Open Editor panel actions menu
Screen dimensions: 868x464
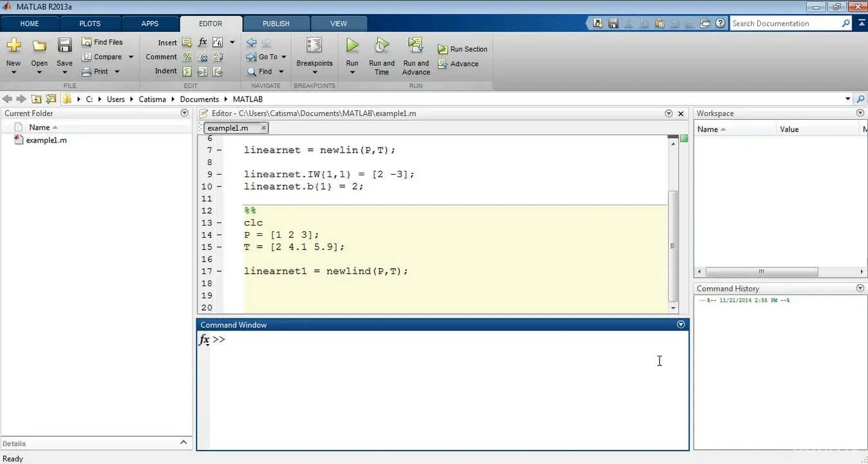668,113
